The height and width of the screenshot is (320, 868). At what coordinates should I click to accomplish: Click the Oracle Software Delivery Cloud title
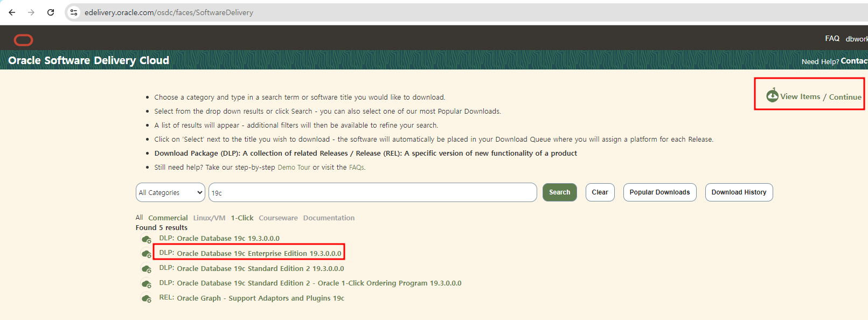[89, 60]
